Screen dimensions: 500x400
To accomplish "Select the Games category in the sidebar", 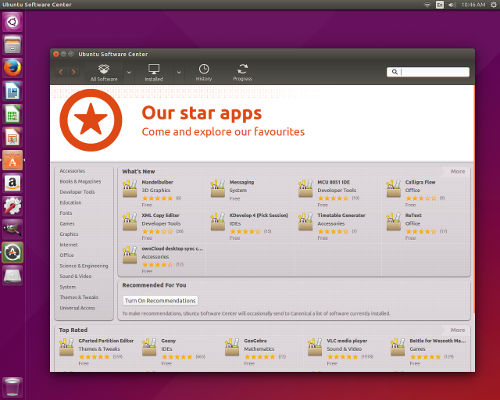I will click(67, 224).
